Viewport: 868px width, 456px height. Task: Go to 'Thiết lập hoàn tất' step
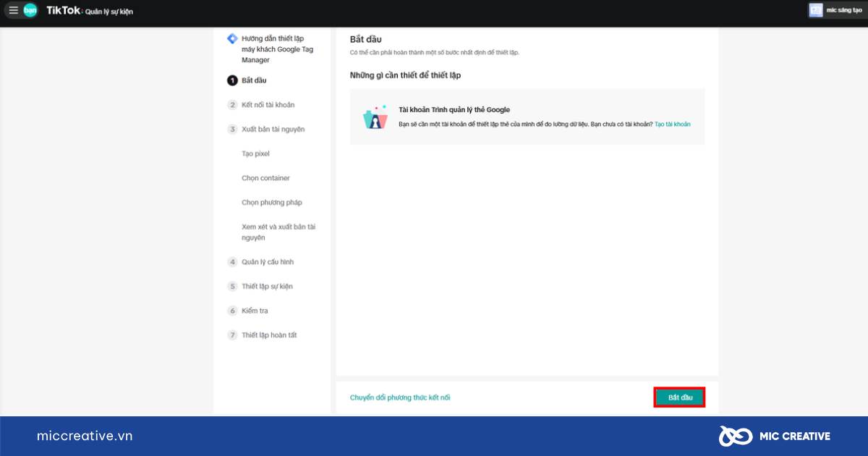click(x=269, y=335)
